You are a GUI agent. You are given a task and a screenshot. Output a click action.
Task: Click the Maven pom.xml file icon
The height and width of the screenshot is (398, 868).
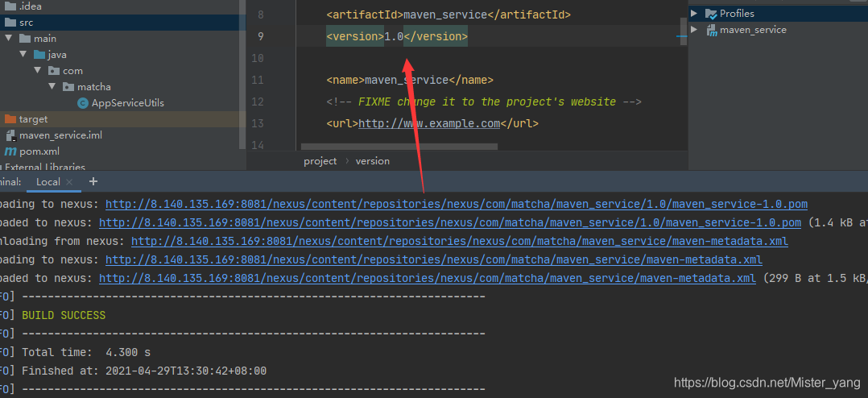coord(10,151)
